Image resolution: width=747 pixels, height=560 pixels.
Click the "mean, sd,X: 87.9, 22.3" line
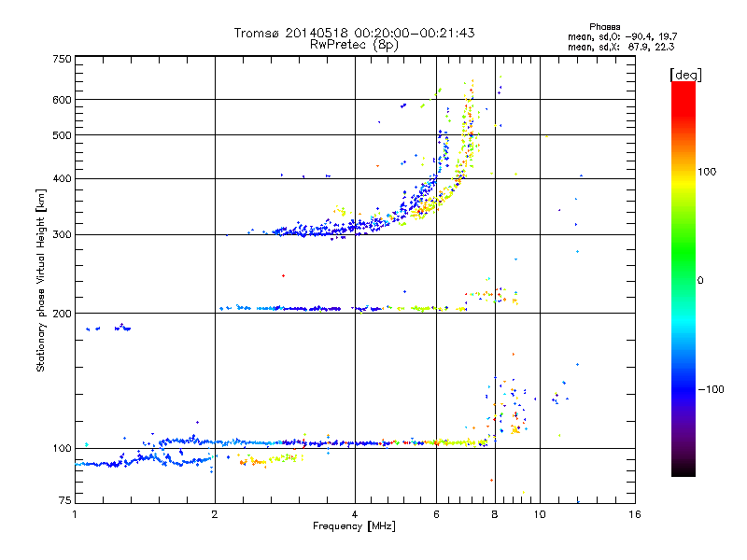(x=621, y=47)
